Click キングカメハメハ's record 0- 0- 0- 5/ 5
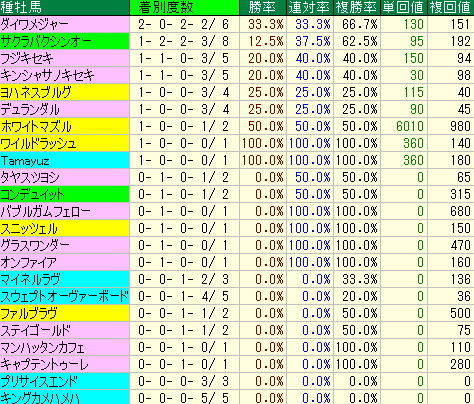Viewport: 474px width, 404px height. point(184,398)
